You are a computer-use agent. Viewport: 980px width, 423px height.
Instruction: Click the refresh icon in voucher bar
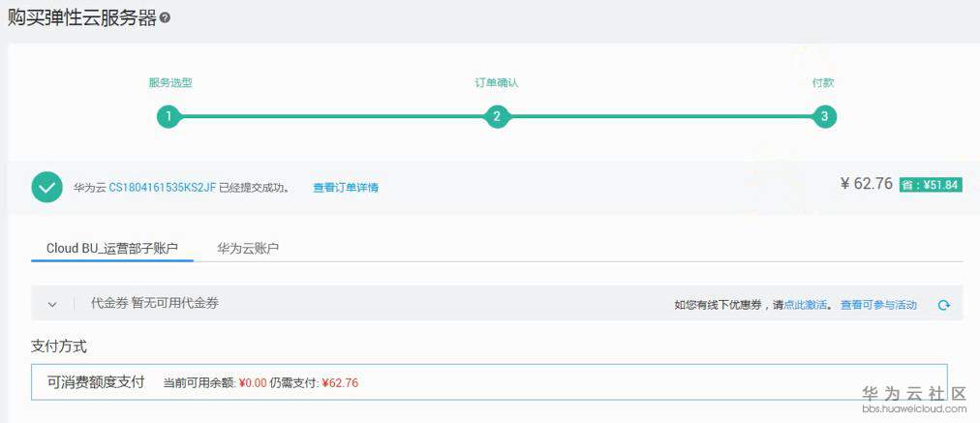click(x=943, y=305)
